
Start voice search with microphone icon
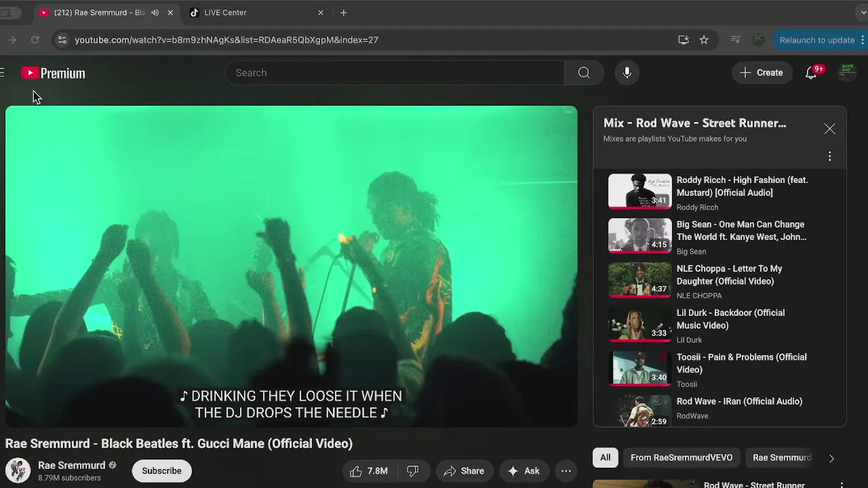[x=627, y=73]
